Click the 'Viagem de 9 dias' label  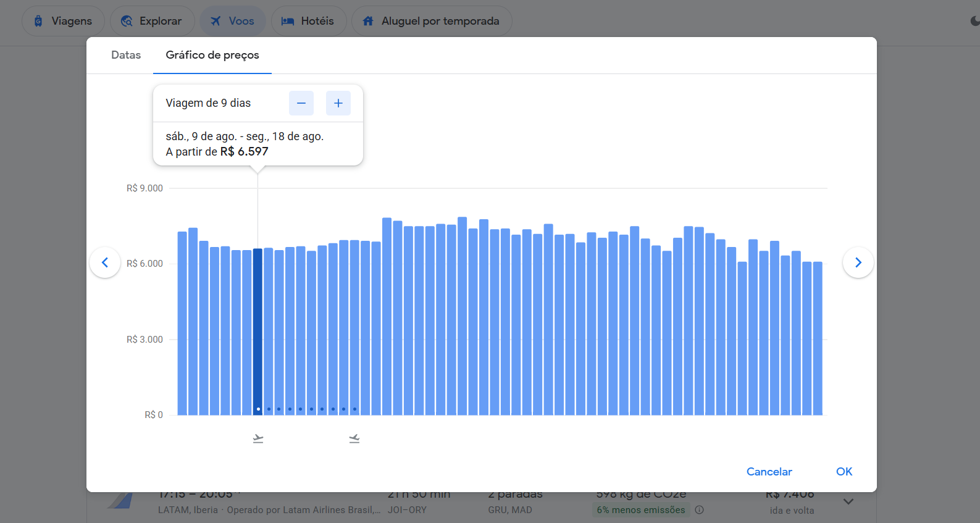point(208,103)
